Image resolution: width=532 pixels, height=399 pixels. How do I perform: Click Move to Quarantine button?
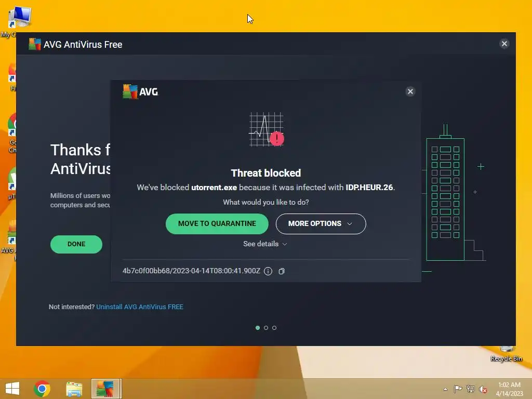(217, 223)
